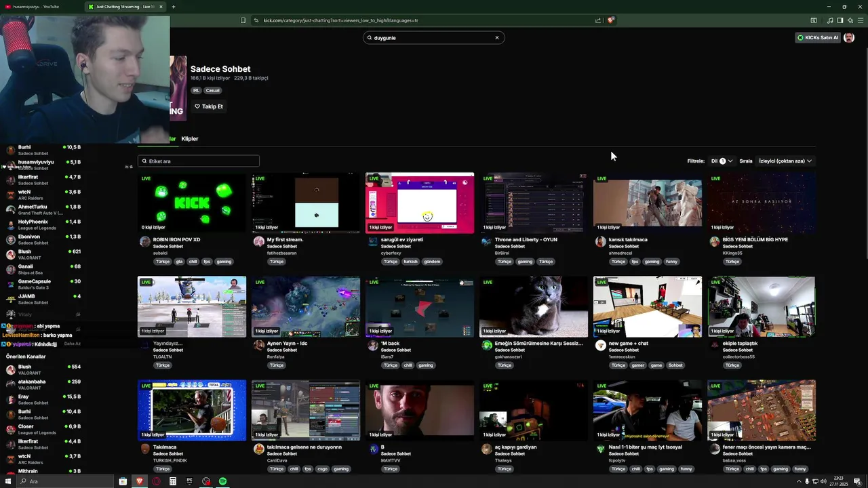Open karısık takılmaca stream thumbnail
This screenshot has width=868, height=488.
click(648, 203)
